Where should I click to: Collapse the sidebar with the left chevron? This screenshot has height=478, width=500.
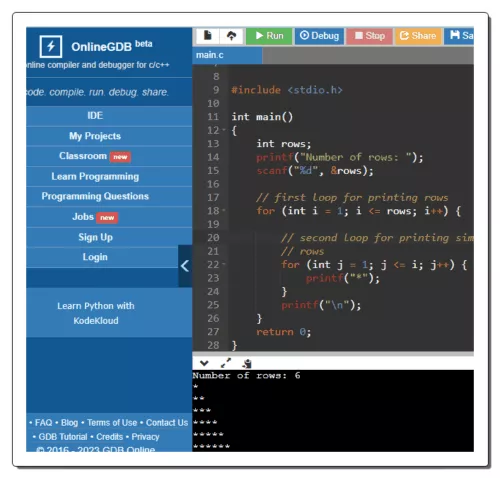click(x=185, y=266)
